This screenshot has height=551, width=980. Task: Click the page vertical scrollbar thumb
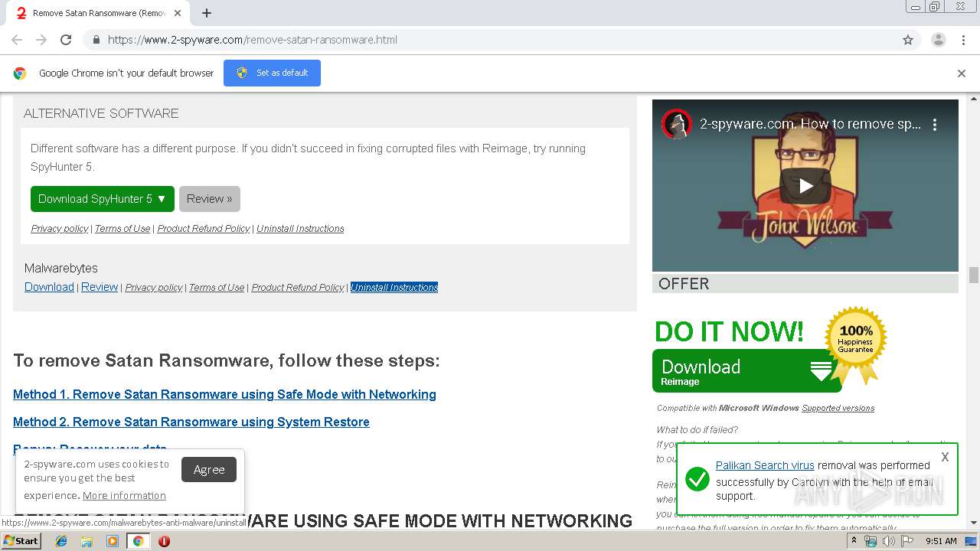coord(974,275)
